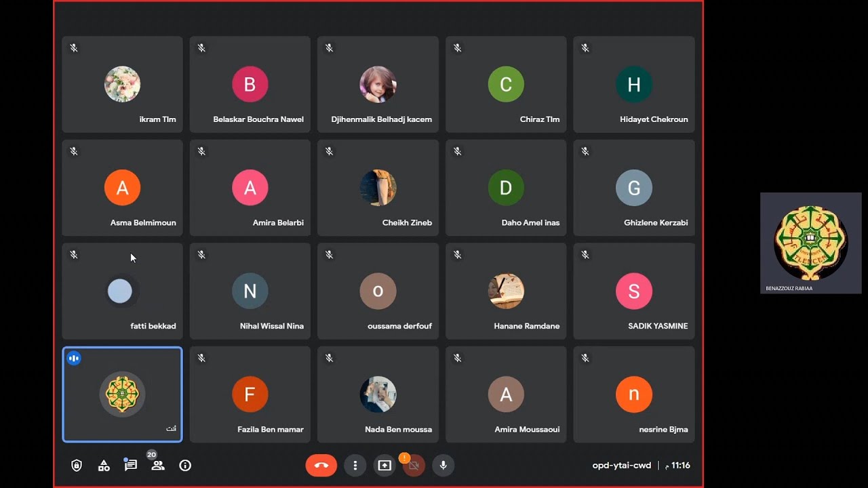The height and width of the screenshot is (488, 868).
Task: Click the name label Hanane Ramdane
Action: click(x=527, y=326)
